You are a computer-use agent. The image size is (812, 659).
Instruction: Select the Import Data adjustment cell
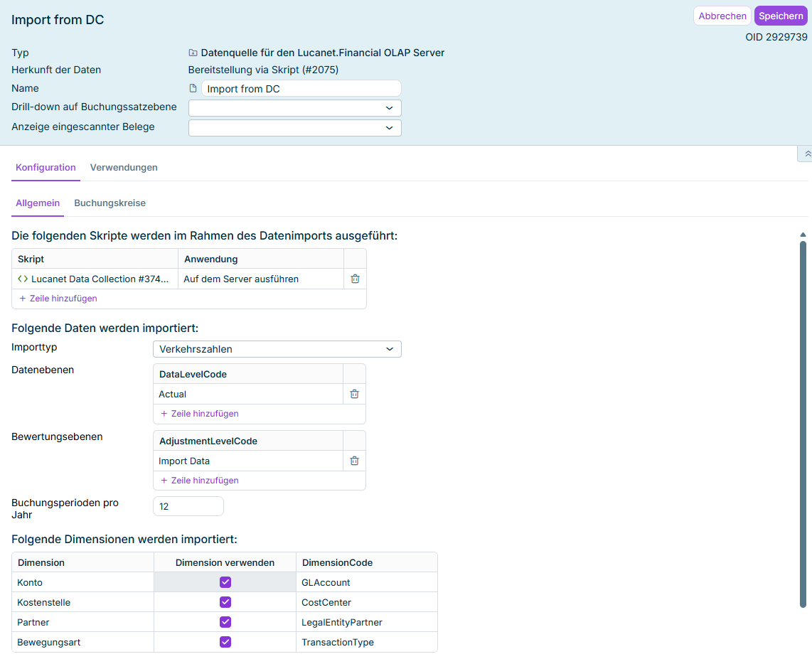point(248,461)
